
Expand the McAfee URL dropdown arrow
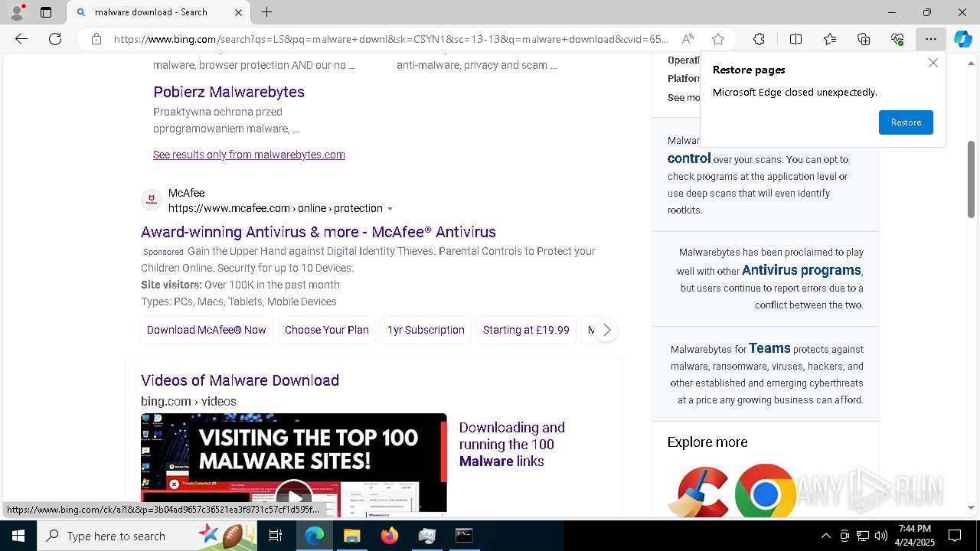tap(390, 209)
